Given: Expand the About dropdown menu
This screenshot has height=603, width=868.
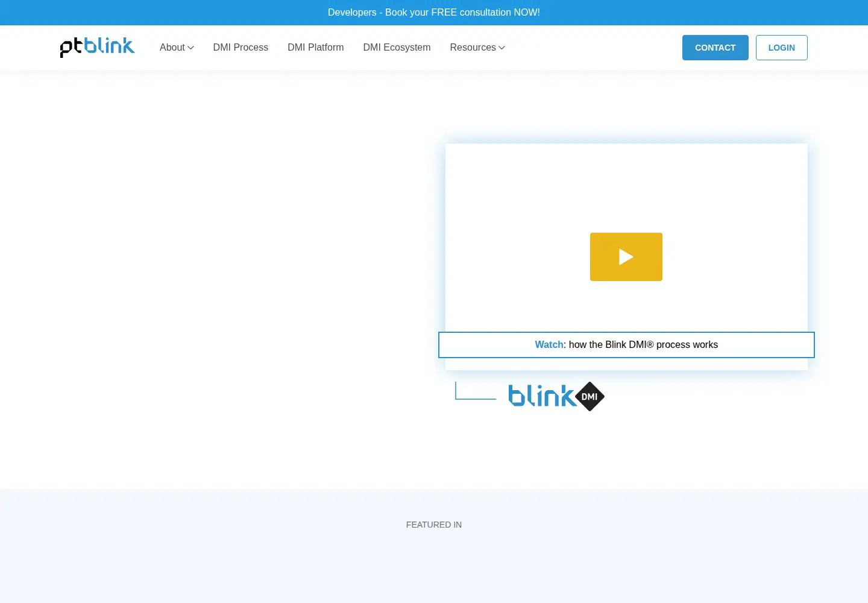Looking at the screenshot, I should point(177,47).
